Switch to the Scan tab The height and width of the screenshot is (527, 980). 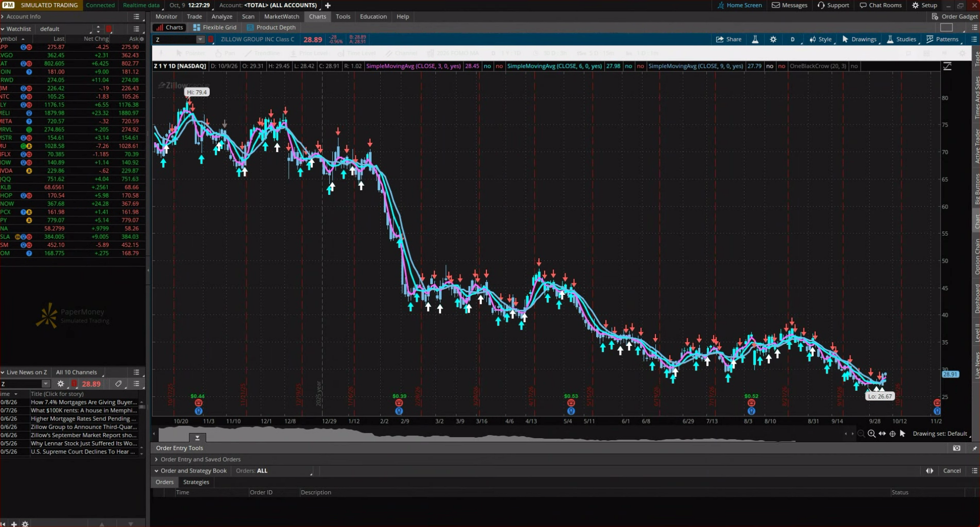tap(248, 16)
